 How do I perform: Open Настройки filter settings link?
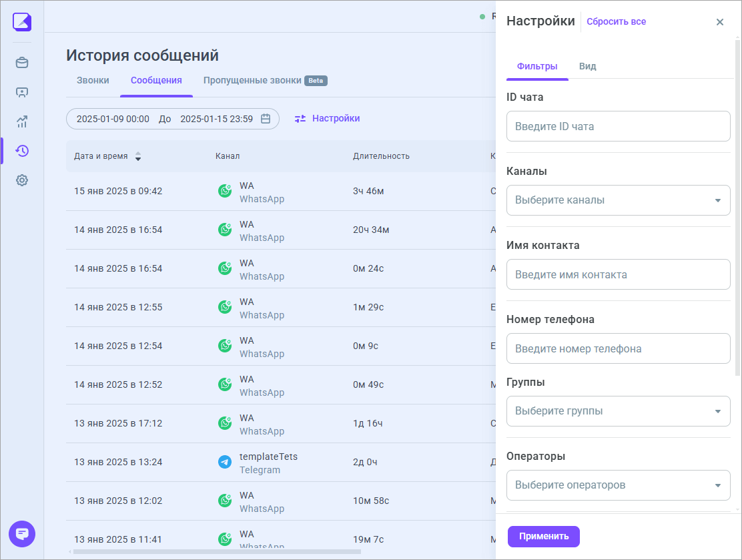(327, 118)
